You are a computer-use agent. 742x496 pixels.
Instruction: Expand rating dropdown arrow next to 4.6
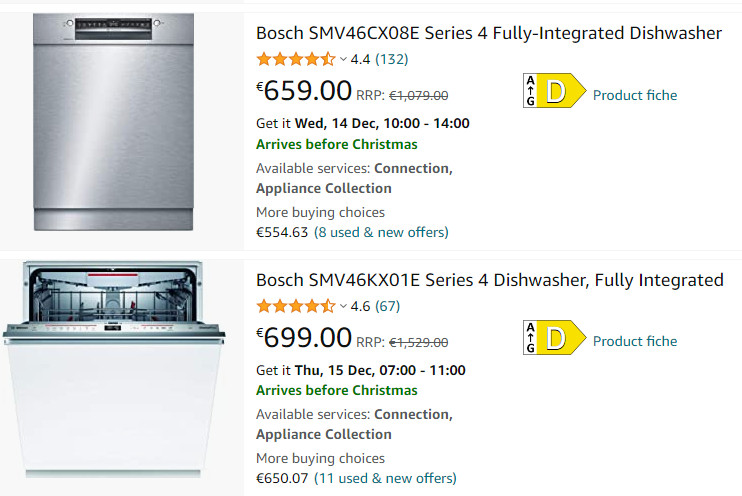tap(344, 306)
